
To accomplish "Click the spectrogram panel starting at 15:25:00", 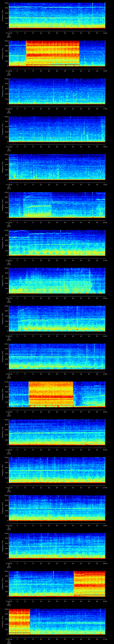I will click(57, 432).
